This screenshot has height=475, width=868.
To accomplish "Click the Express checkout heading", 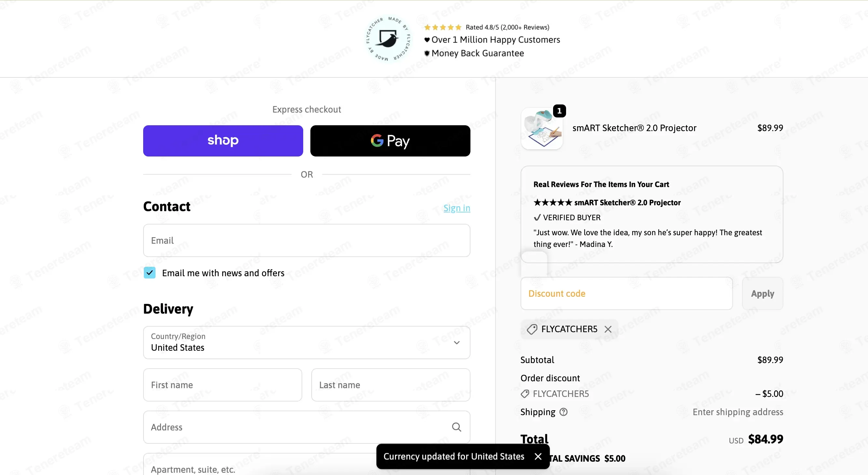I will coord(306,110).
